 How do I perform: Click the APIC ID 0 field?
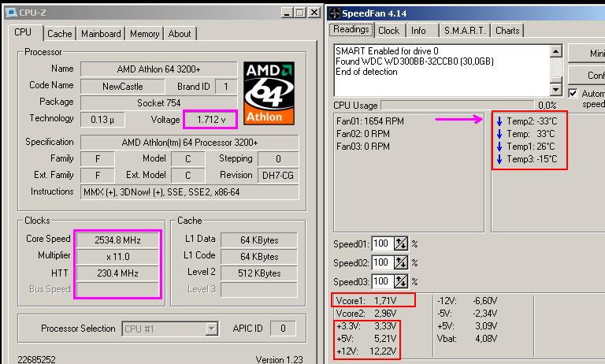[283, 329]
